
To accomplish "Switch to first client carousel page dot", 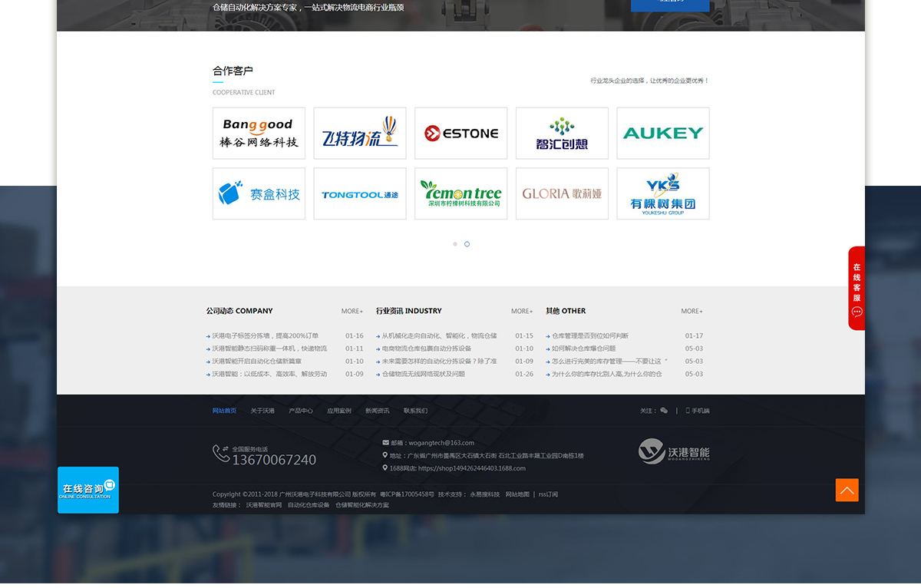I will [455, 244].
